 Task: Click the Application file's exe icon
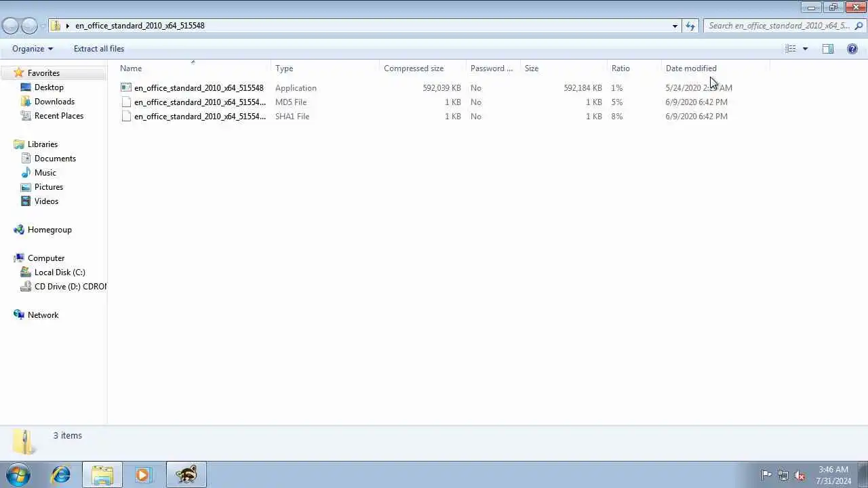point(126,87)
